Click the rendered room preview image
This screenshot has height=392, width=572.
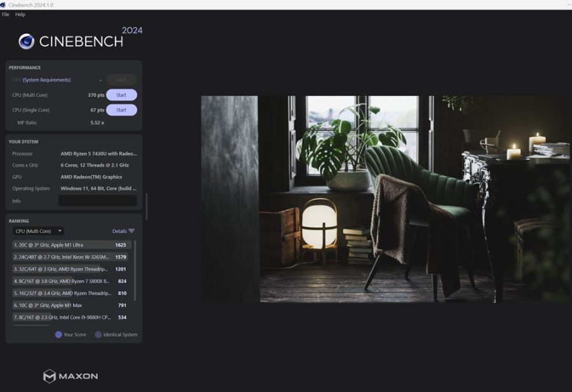[386, 199]
